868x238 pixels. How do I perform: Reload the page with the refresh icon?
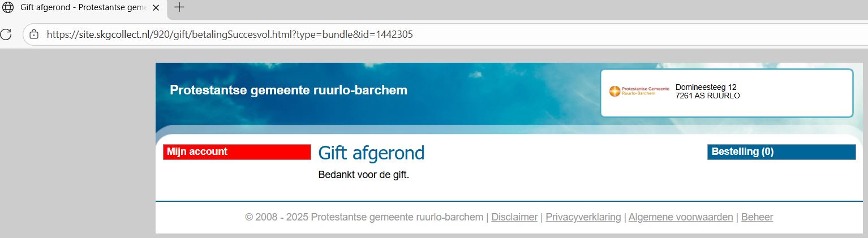[6, 34]
